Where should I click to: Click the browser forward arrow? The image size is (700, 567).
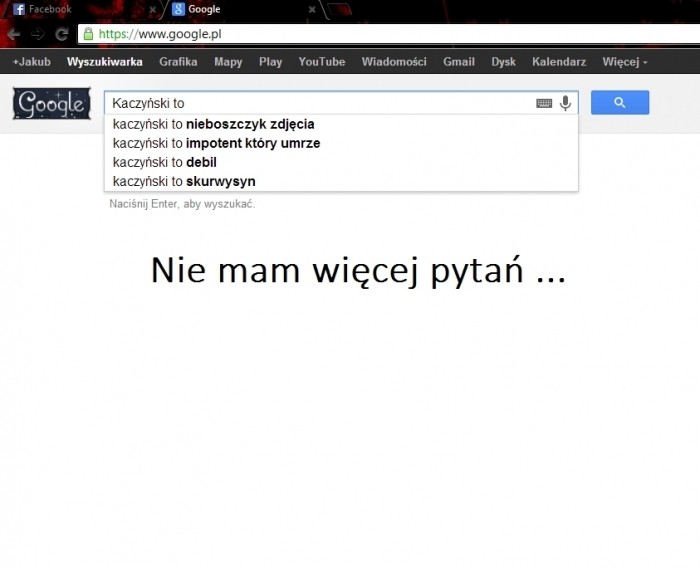click(38, 34)
